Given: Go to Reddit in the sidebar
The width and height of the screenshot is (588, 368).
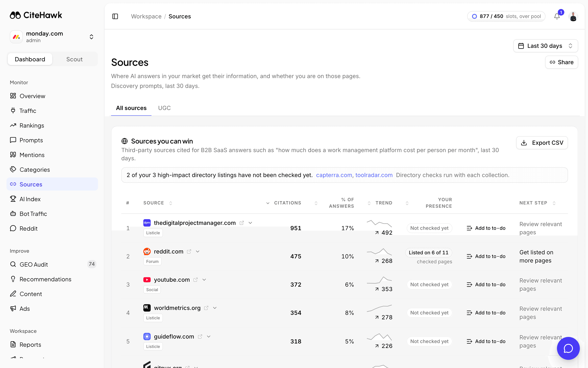Looking at the screenshot, I should pyautogui.click(x=52, y=229).
